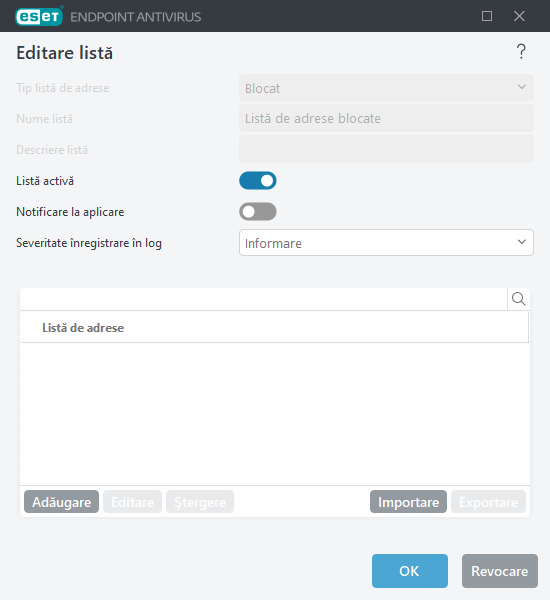Open the Severitate înregistrare în log dropdown
The height and width of the screenshot is (600, 550).
[386, 243]
